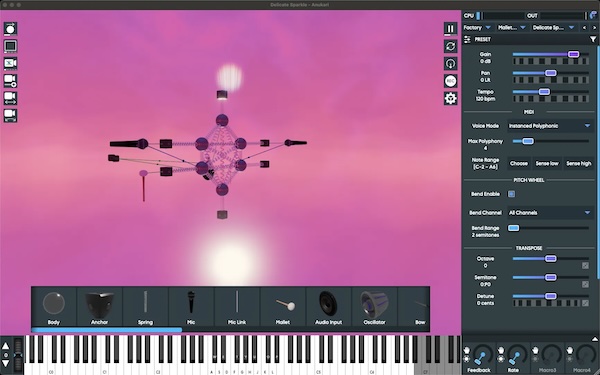600x375 pixels.
Task: Click the circular arrows reset icon
Action: pyautogui.click(x=450, y=46)
